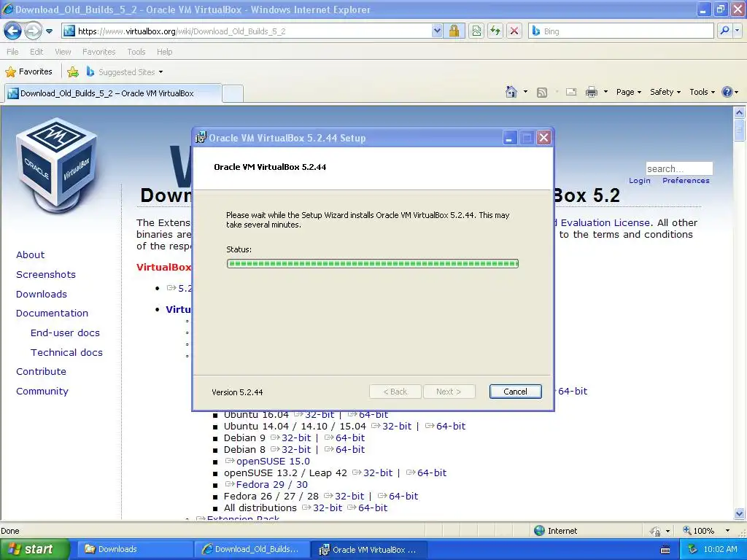Viewport: 747px width, 560px height.
Task: Click the IE Forward navigation arrow
Action: (x=33, y=31)
